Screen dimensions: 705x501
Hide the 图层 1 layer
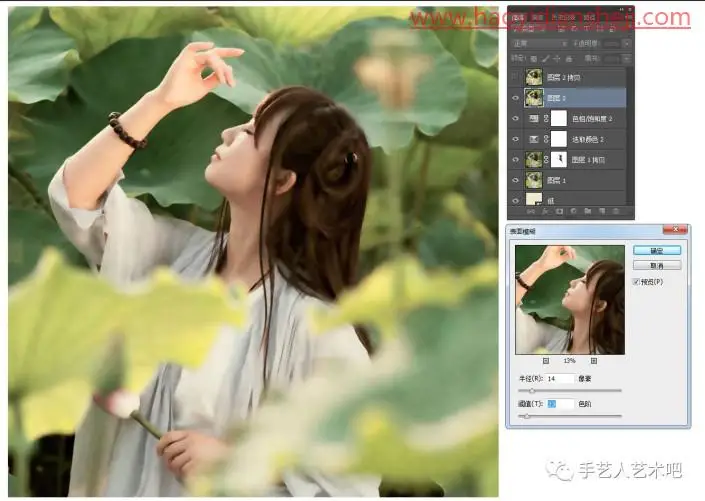tap(516, 180)
